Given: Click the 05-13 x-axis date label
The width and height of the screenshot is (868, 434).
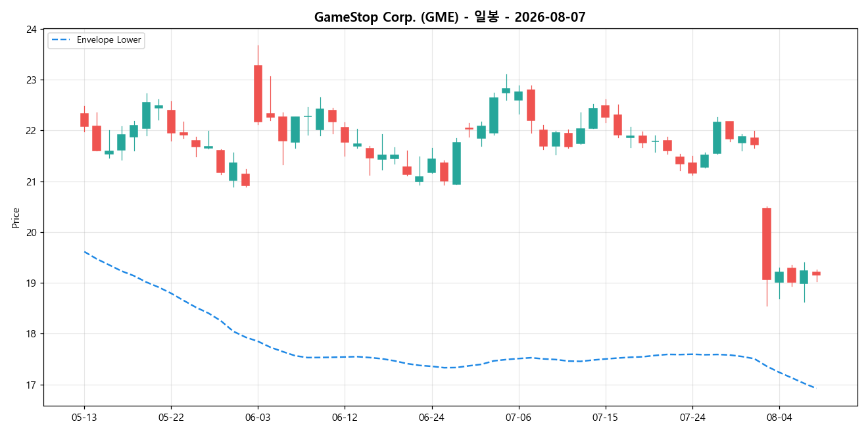Looking at the screenshot, I should coord(84,418).
